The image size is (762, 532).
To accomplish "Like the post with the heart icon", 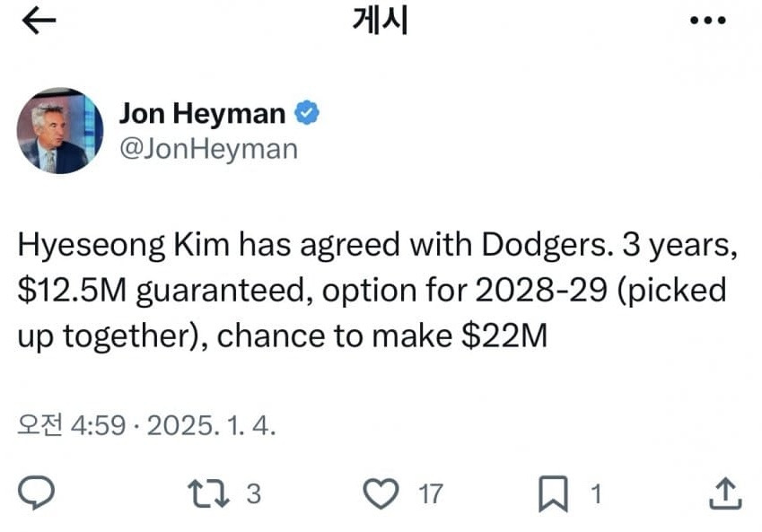I will coord(381,492).
